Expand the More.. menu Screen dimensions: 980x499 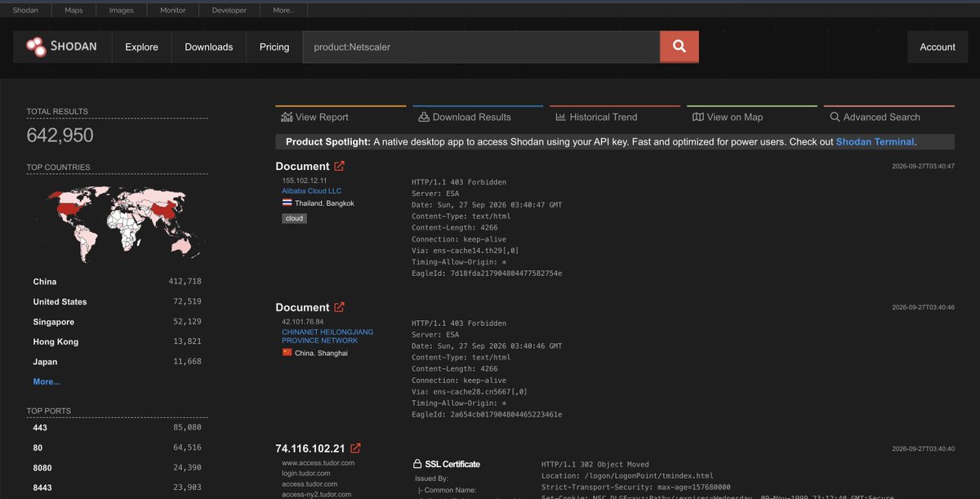coord(283,10)
